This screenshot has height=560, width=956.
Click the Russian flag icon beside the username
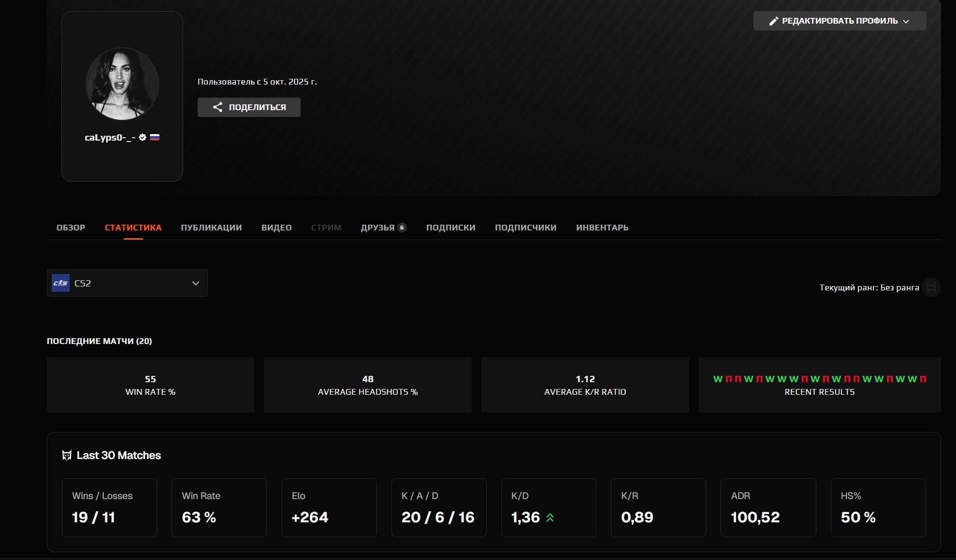click(x=155, y=137)
